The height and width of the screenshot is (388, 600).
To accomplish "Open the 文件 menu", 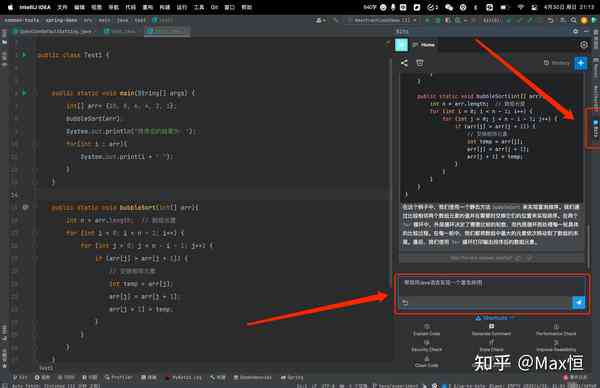I will pos(62,7).
